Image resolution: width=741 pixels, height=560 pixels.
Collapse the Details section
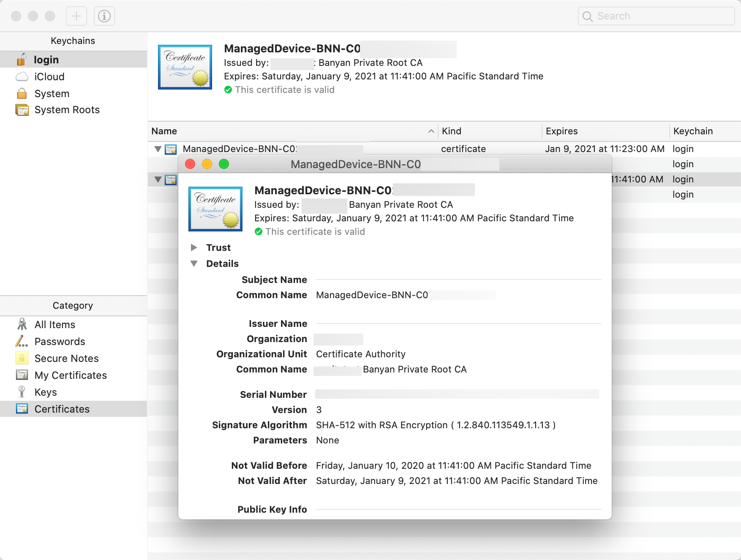194,264
